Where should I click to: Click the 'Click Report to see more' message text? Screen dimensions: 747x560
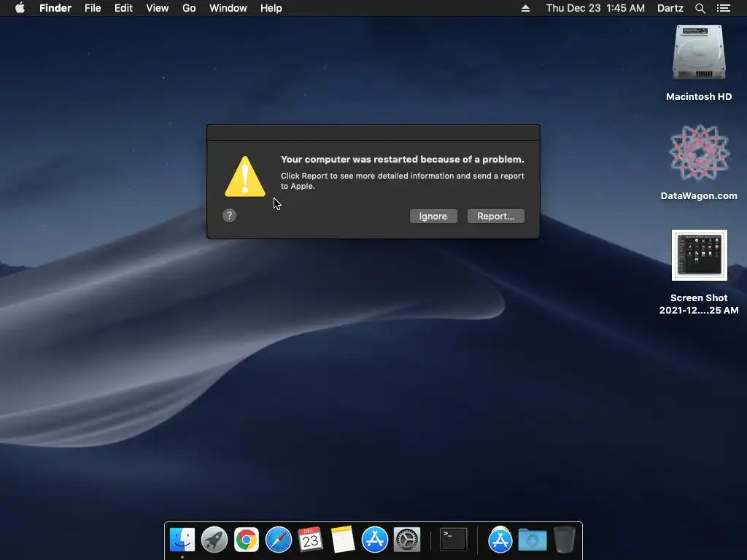pyautogui.click(x=402, y=181)
